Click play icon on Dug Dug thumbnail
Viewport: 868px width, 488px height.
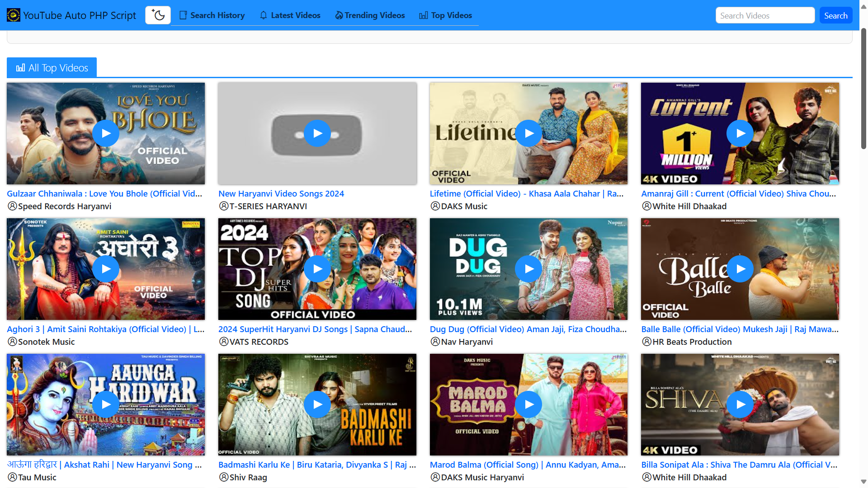[x=528, y=269]
